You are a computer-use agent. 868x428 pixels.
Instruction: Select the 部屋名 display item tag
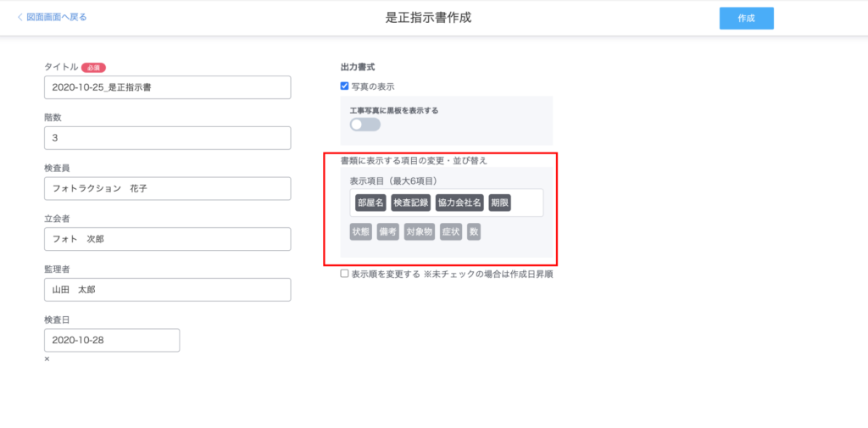point(370,203)
